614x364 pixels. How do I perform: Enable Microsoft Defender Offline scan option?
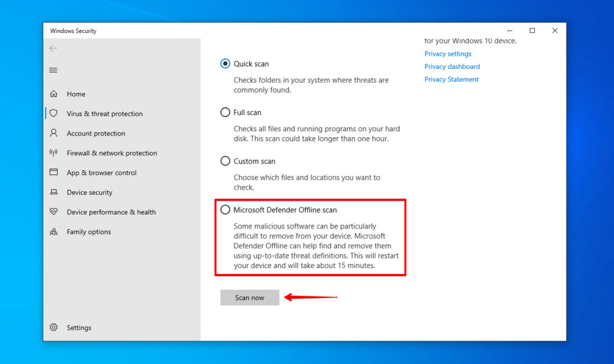point(225,210)
